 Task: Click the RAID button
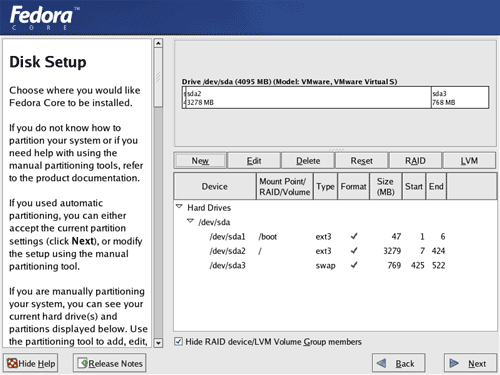coord(415,161)
